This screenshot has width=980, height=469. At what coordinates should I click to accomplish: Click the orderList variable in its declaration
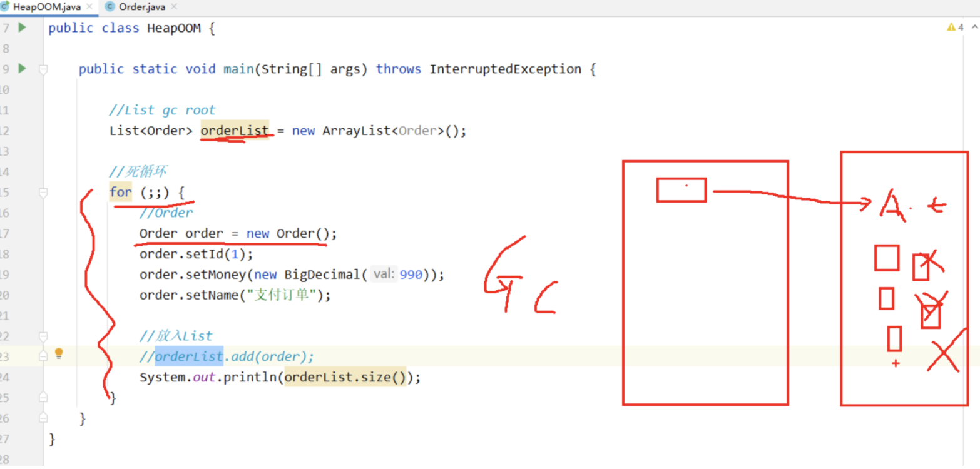[x=235, y=131]
